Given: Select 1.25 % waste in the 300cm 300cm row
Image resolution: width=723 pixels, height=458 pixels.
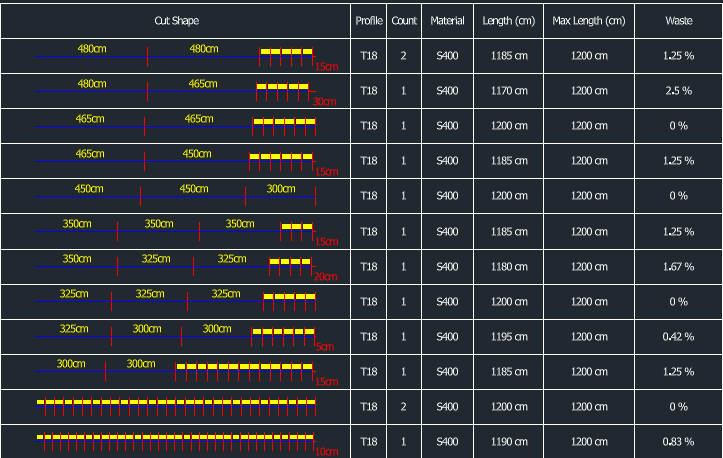Looking at the screenshot, I should tap(679, 372).
